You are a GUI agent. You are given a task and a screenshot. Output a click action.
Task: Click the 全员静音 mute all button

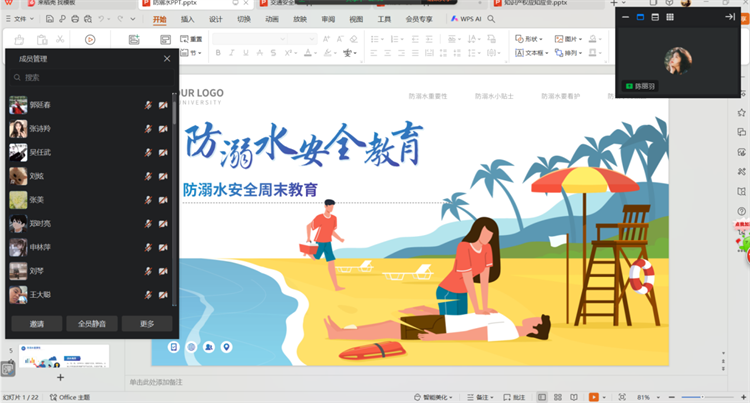coord(92,323)
